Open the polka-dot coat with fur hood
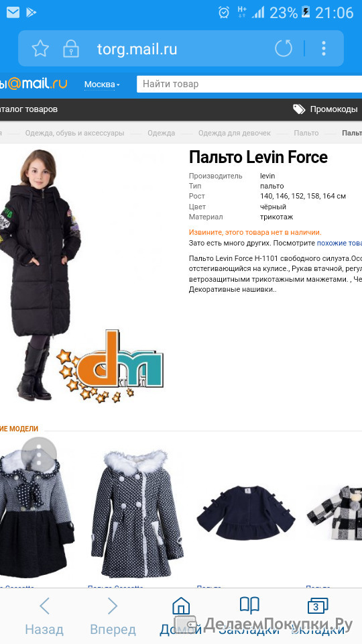 [137, 514]
